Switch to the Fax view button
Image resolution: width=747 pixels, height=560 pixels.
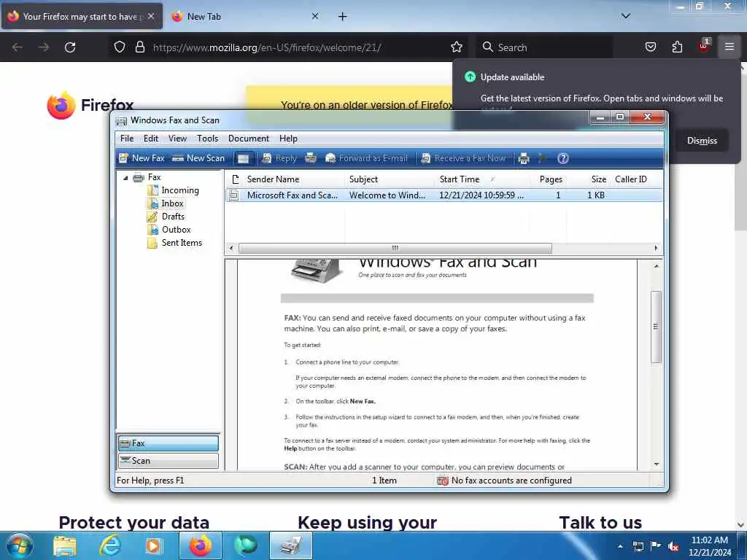pos(169,443)
